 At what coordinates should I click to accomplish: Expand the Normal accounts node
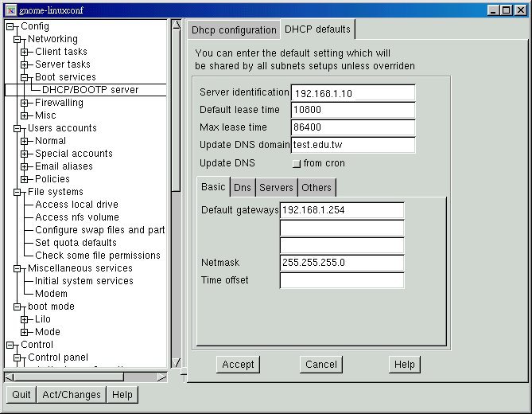tap(24, 141)
